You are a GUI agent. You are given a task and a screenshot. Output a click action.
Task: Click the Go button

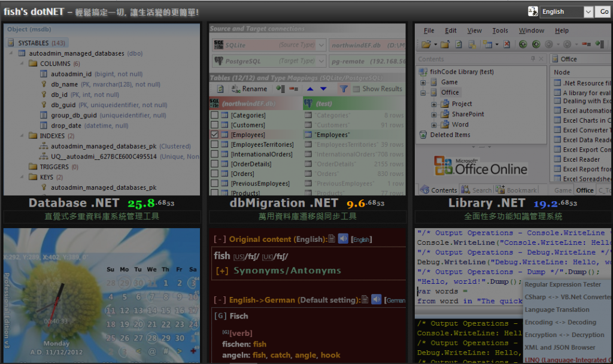pos(603,12)
